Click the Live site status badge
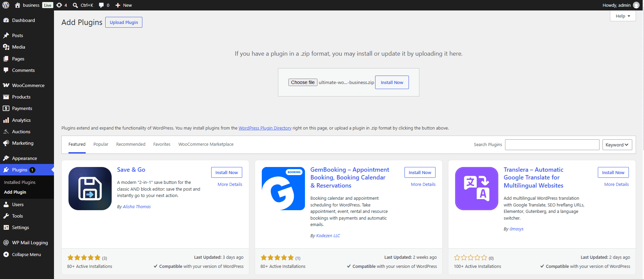The width and height of the screenshot is (644, 279). point(48,5)
